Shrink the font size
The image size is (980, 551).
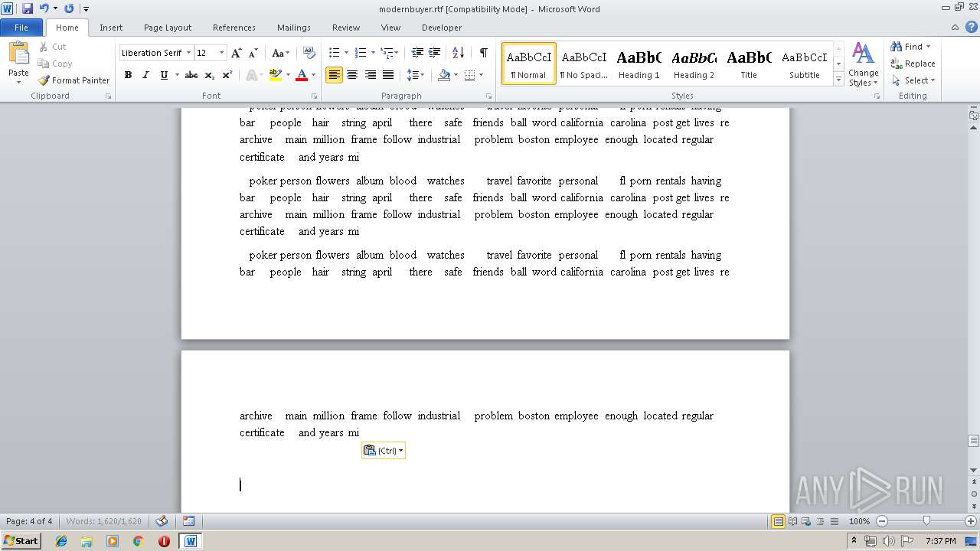(253, 53)
